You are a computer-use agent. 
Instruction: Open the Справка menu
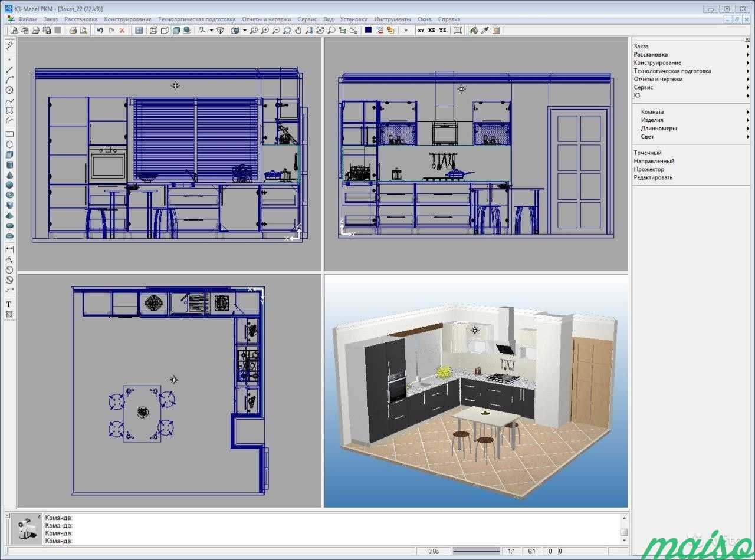coord(449,19)
